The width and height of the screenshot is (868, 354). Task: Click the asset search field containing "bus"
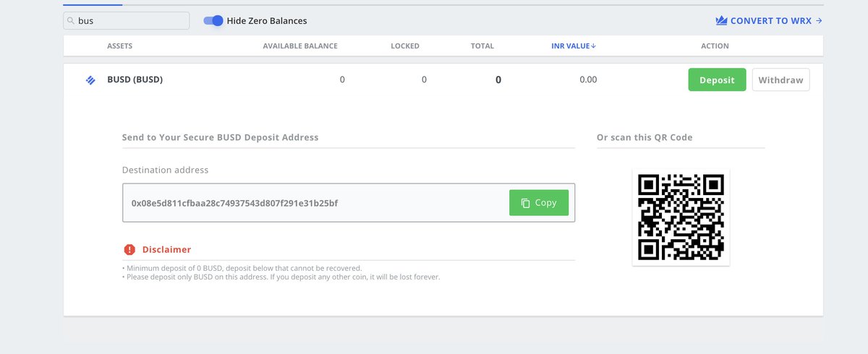[x=127, y=21]
